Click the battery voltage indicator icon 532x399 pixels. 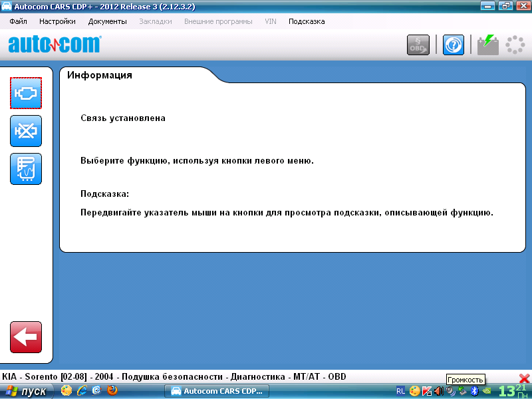488,45
